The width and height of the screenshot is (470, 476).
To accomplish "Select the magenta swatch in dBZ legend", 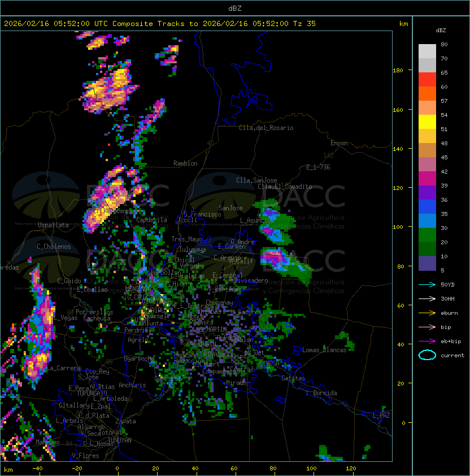I will [427, 178].
